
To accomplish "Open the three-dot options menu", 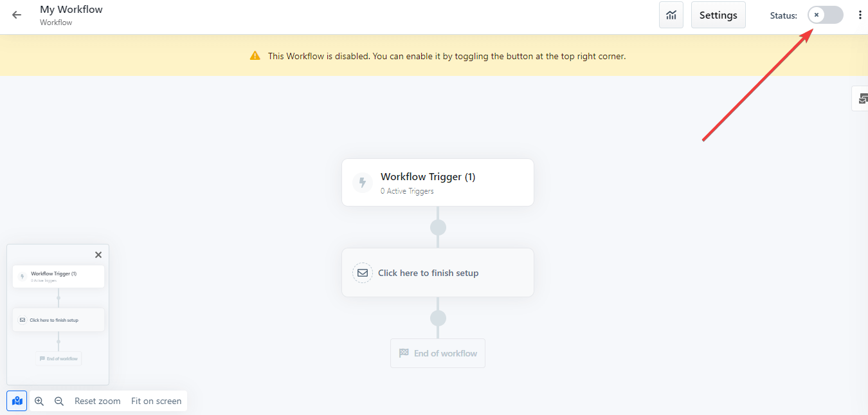I will [x=860, y=14].
